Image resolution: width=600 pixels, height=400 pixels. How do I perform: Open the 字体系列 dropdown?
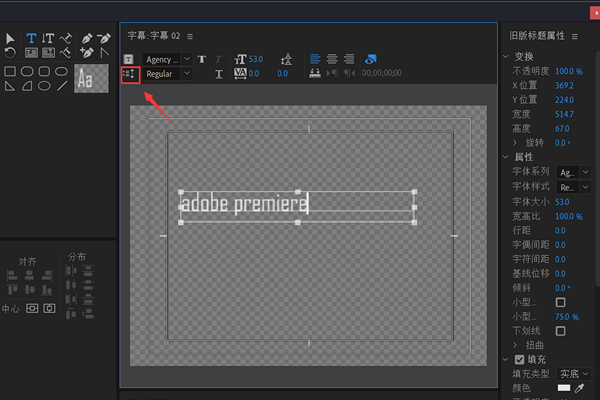click(574, 173)
